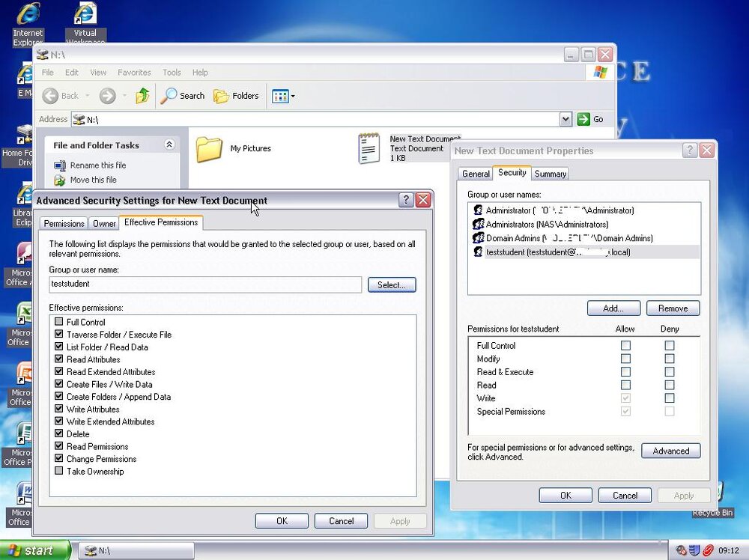Screen dimensions: 749x560
Task: Click the Advanced button in Properties
Action: [670, 451]
